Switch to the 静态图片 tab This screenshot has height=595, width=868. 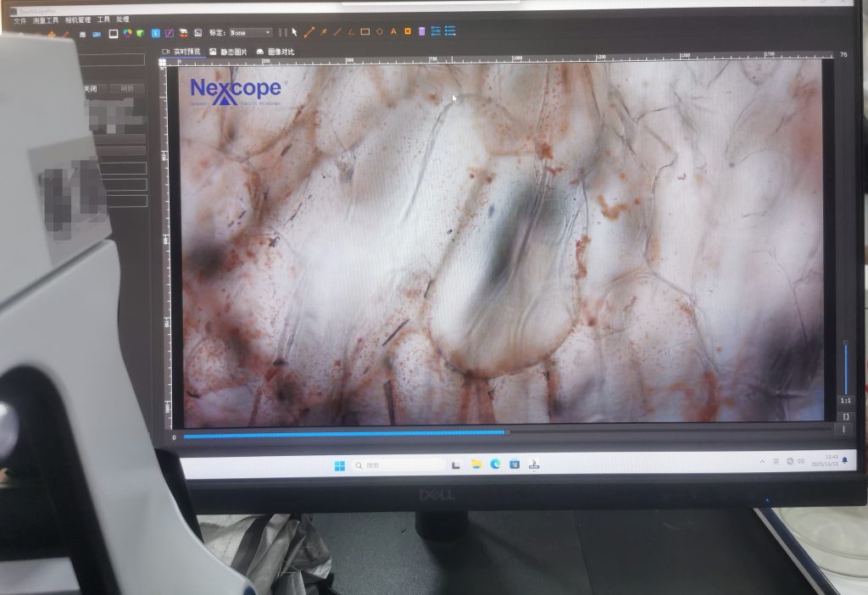pyautogui.click(x=229, y=52)
